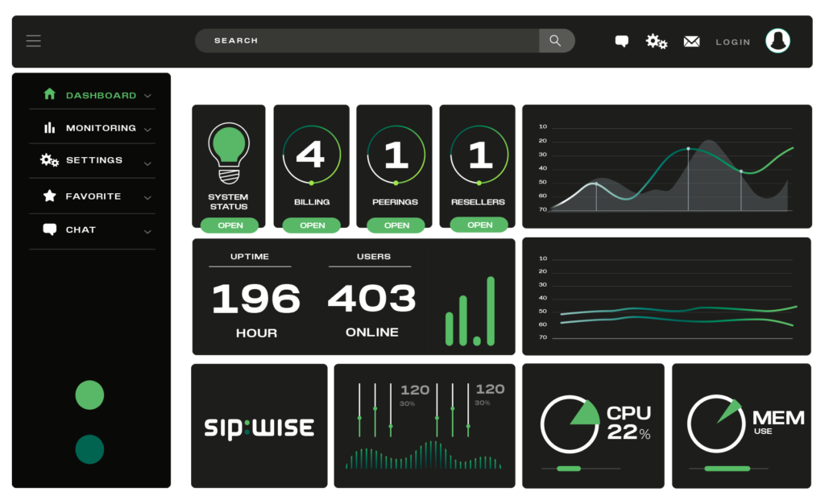Expand the Settings chevron in sidebar
This screenshot has height=504, width=825.
pos(147,163)
